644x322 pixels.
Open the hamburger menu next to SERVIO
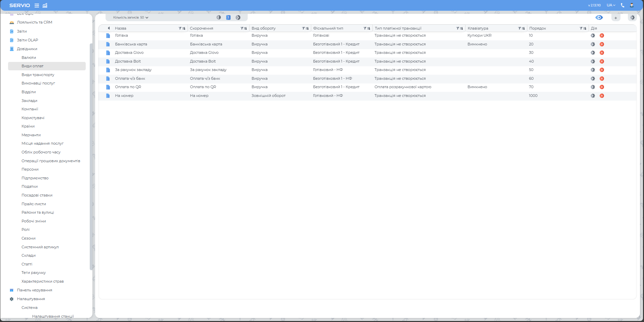(37, 5)
